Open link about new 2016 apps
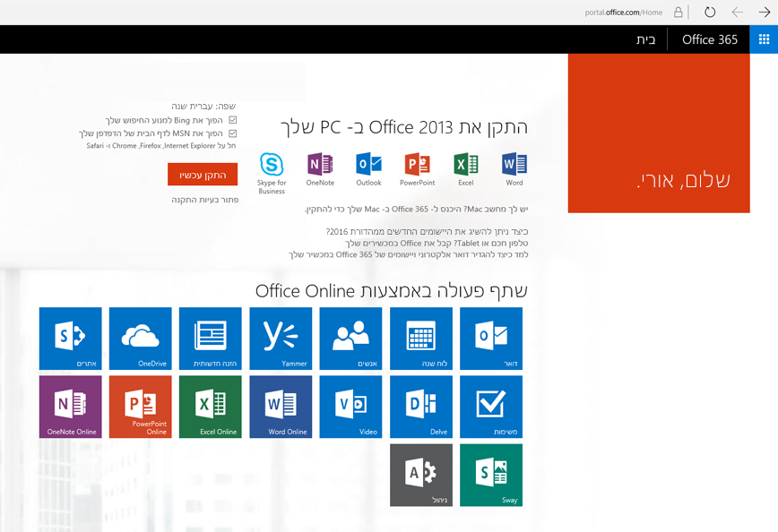778x532 pixels. [x=428, y=232]
